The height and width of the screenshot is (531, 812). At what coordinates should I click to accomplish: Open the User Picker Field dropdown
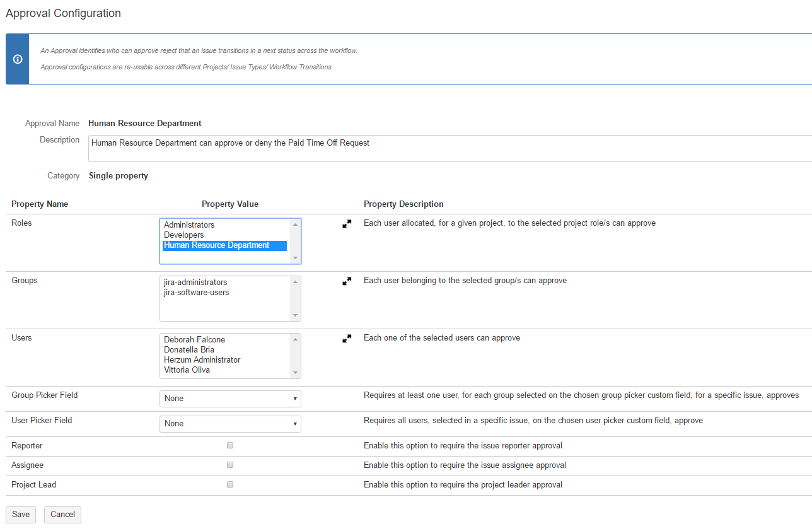(x=230, y=424)
